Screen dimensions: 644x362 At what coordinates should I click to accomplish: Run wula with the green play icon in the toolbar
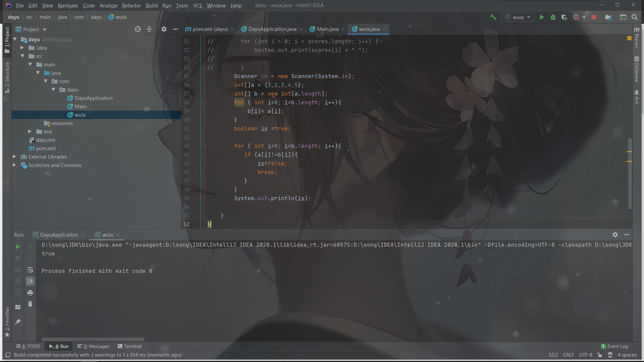click(542, 17)
